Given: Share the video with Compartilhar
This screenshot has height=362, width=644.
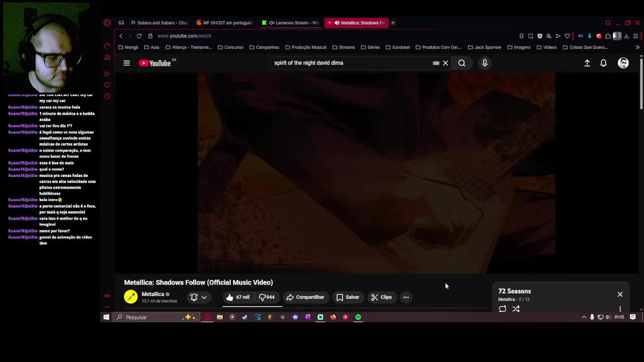Looking at the screenshot, I should point(305,297).
